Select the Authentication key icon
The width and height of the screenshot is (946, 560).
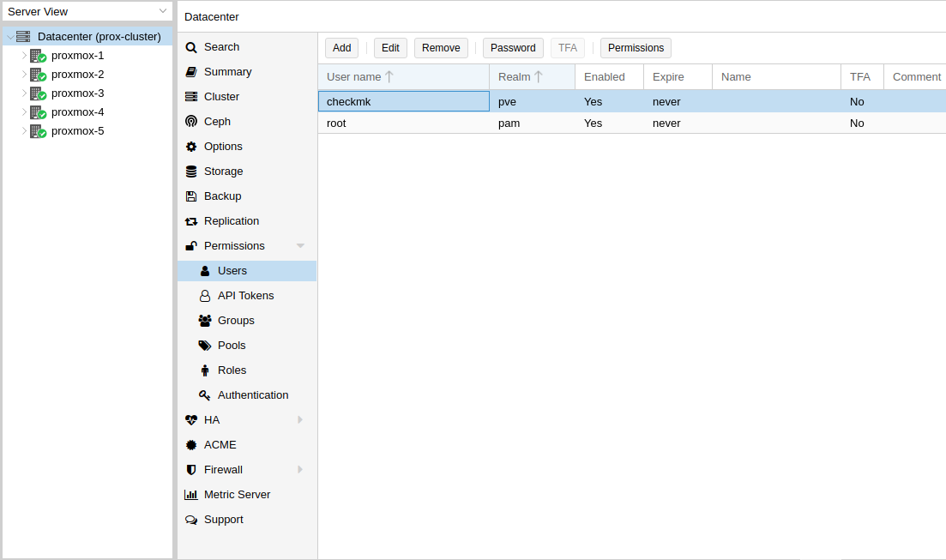(x=204, y=394)
